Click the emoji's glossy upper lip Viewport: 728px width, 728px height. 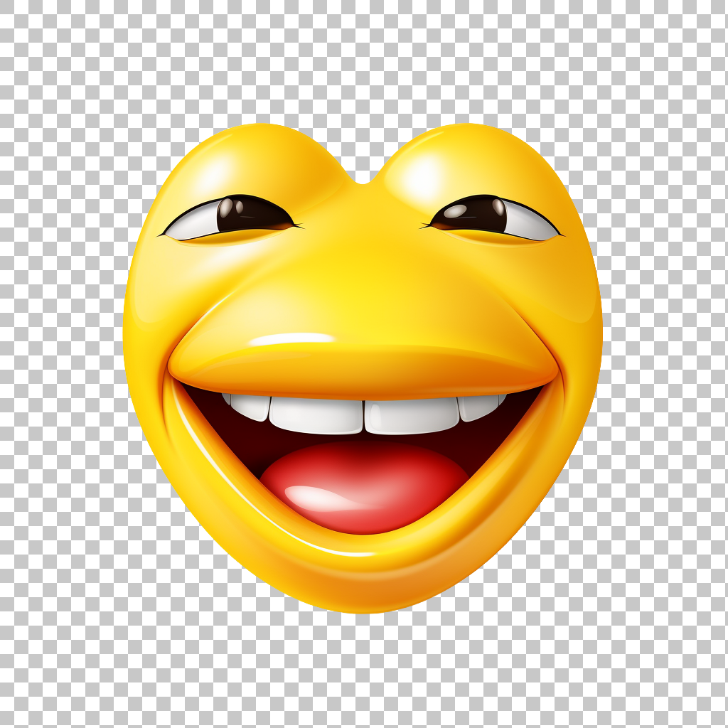[363, 367]
